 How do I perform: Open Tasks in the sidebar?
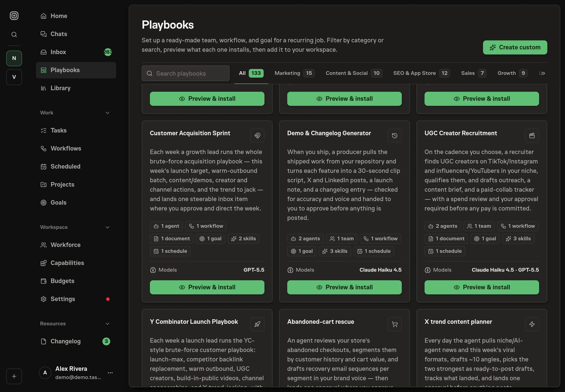(x=76, y=130)
